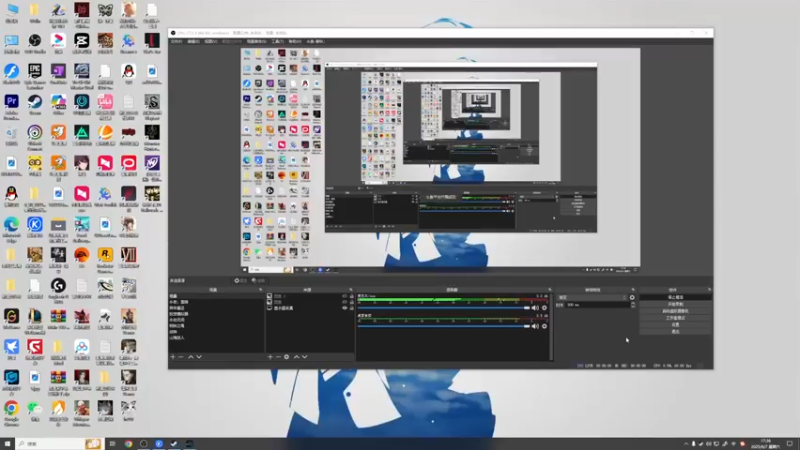Open the CapCut desktop shortcut
Image resolution: width=800 pixels, height=450 pixels.
(x=82, y=44)
